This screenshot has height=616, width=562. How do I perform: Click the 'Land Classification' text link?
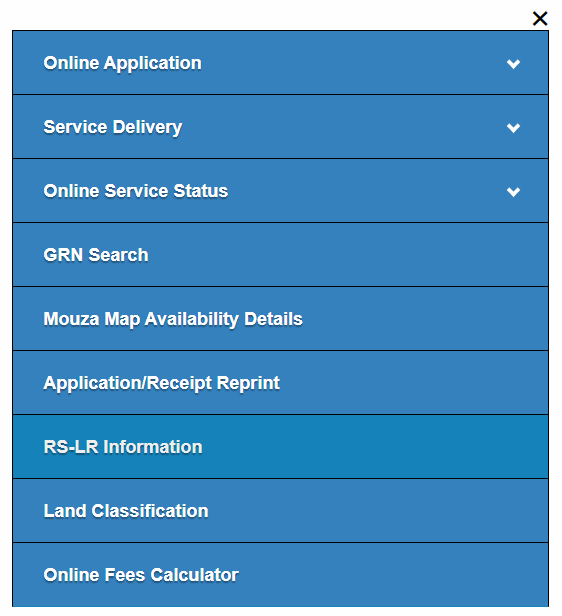[x=126, y=511]
